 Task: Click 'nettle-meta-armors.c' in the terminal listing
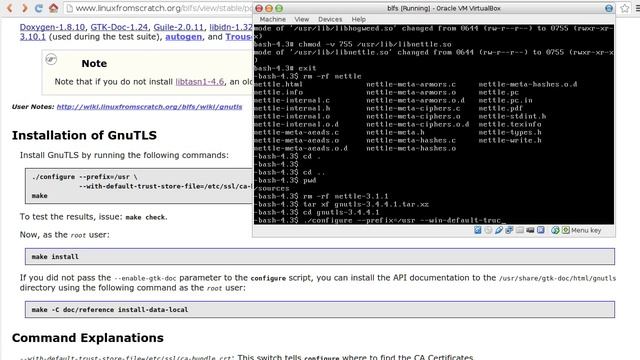[x=411, y=84]
